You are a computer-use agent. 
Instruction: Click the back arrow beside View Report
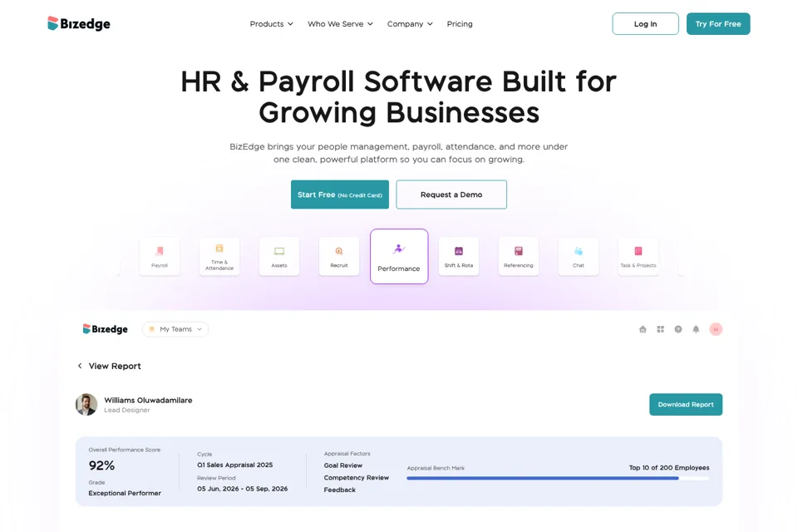pos(80,366)
